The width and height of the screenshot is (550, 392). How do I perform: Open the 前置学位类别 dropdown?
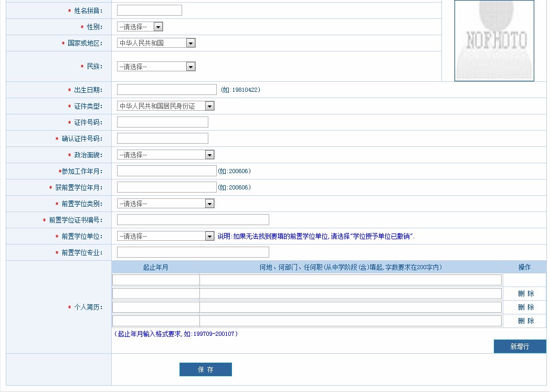pyautogui.click(x=165, y=204)
